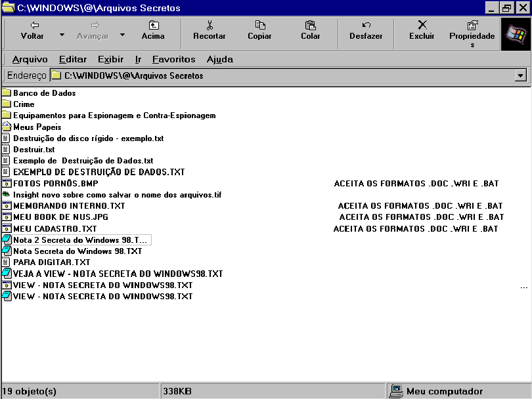Open the Ajuda menu
The image size is (532, 399).
[220, 59]
